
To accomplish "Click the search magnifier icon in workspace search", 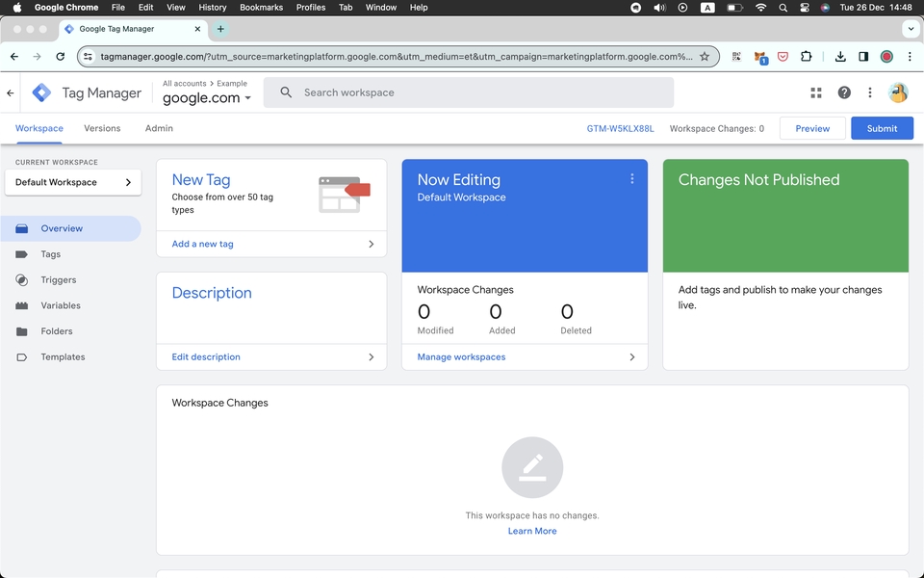I will coord(286,92).
